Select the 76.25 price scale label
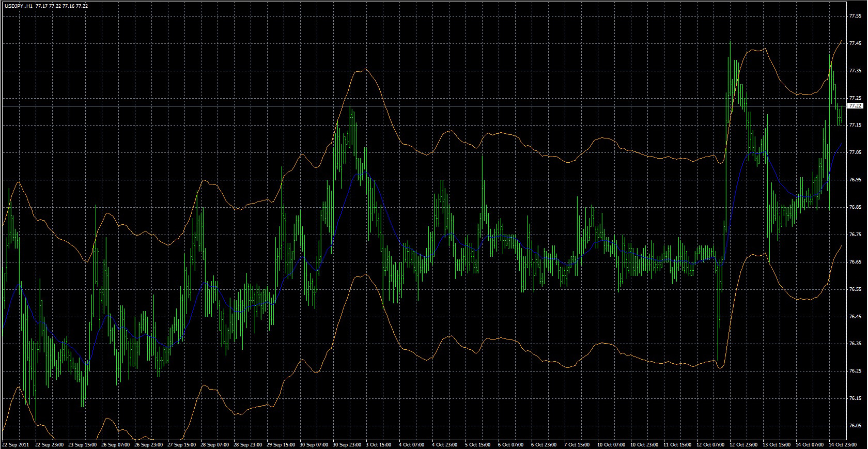This screenshot has height=449, width=868. coord(855,371)
